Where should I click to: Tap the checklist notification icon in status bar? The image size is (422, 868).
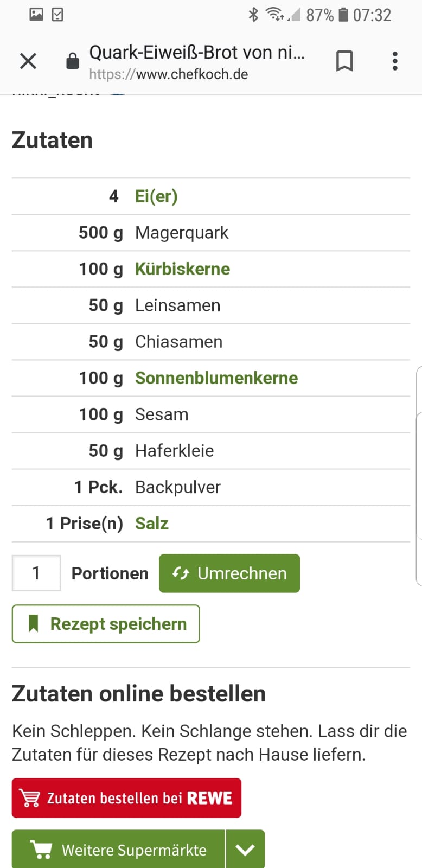57,15
